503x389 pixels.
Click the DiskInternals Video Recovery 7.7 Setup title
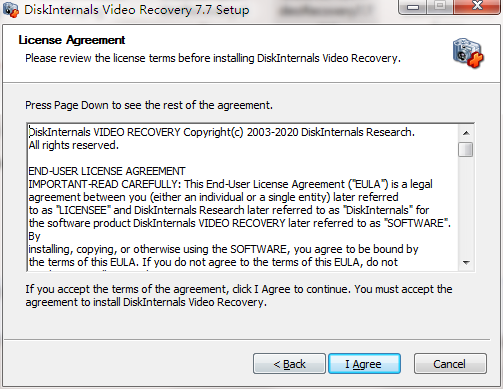pos(137,10)
